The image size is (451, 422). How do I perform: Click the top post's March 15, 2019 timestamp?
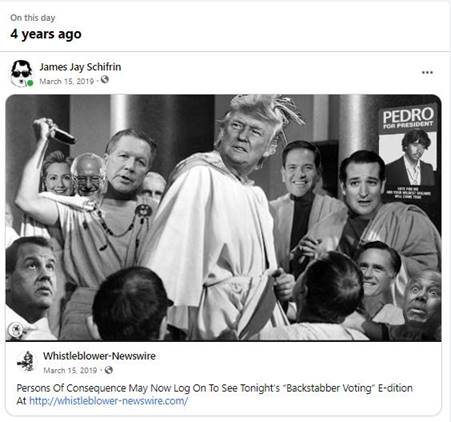pos(67,81)
